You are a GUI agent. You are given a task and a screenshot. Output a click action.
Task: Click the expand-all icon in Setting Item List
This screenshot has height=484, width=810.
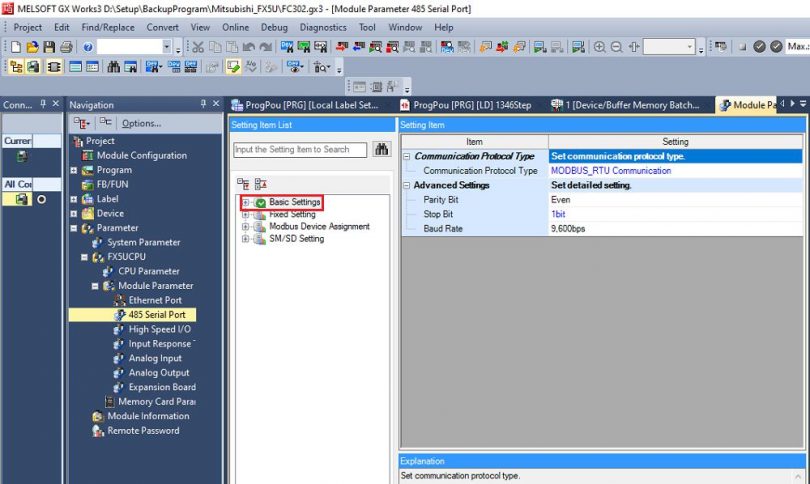(x=243, y=184)
